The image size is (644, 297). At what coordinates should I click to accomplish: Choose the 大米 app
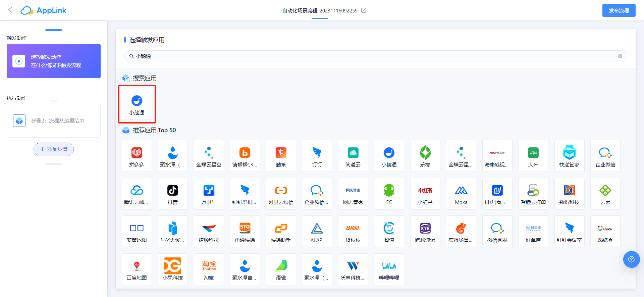click(x=533, y=156)
